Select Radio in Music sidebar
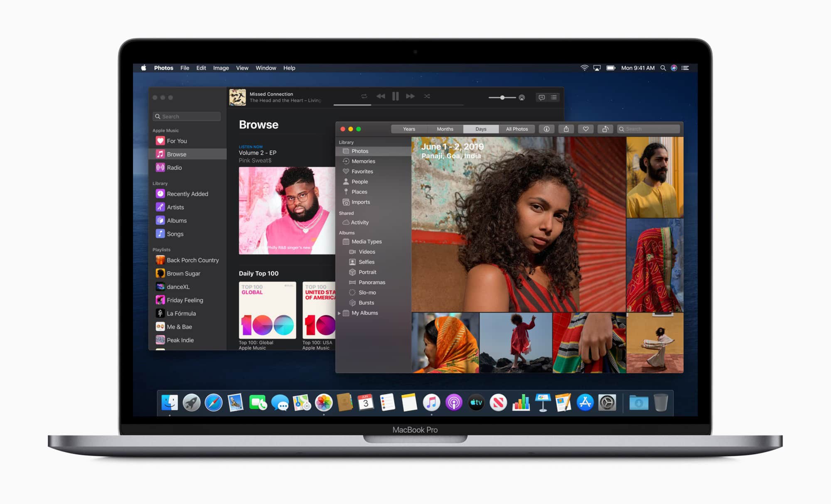The height and width of the screenshot is (504, 831). point(174,168)
